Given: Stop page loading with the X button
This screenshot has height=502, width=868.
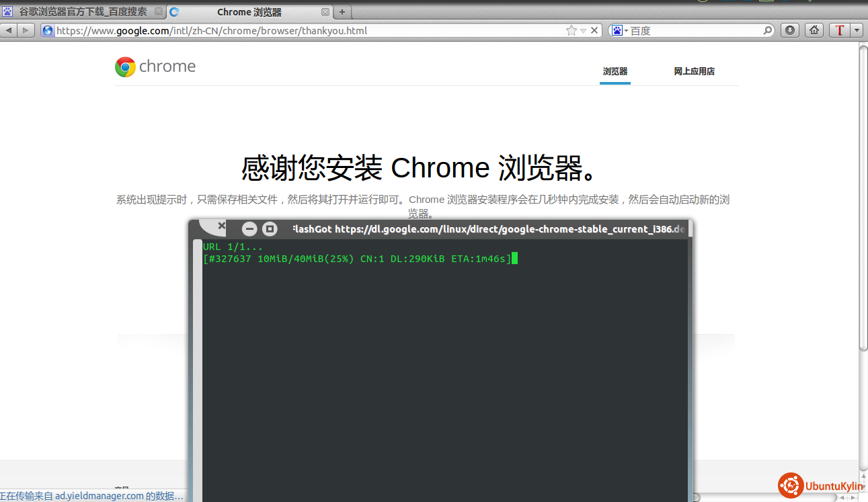Looking at the screenshot, I should [594, 30].
